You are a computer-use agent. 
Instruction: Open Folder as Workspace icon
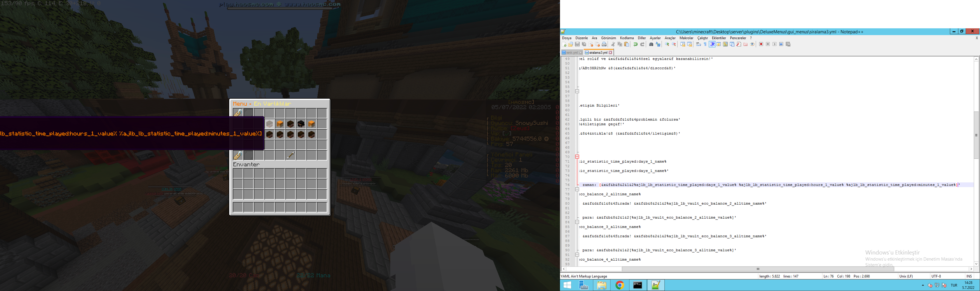(746, 44)
